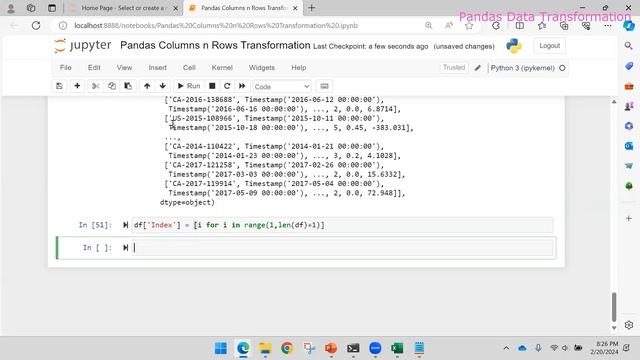Click the Trusted notebook indicator

(454, 67)
